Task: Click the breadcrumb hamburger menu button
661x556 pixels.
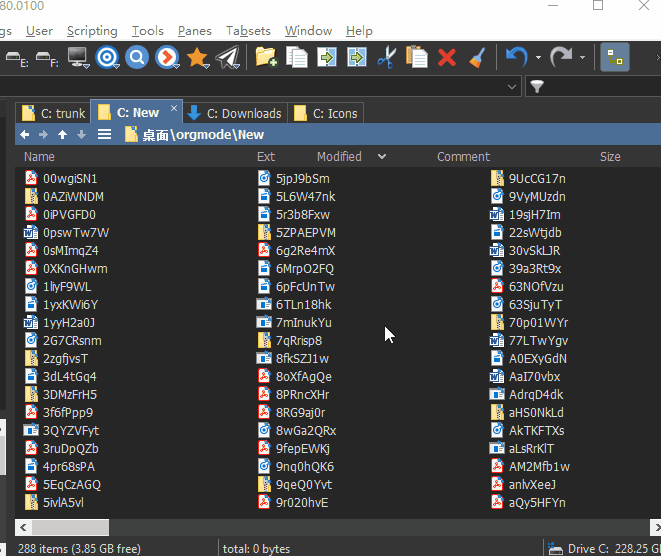Action: click(104, 135)
